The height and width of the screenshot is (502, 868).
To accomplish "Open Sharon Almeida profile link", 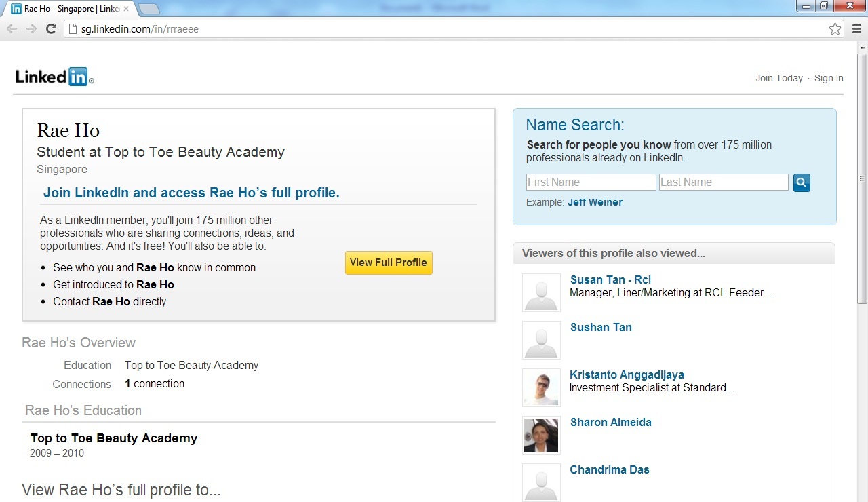I will [x=610, y=422].
